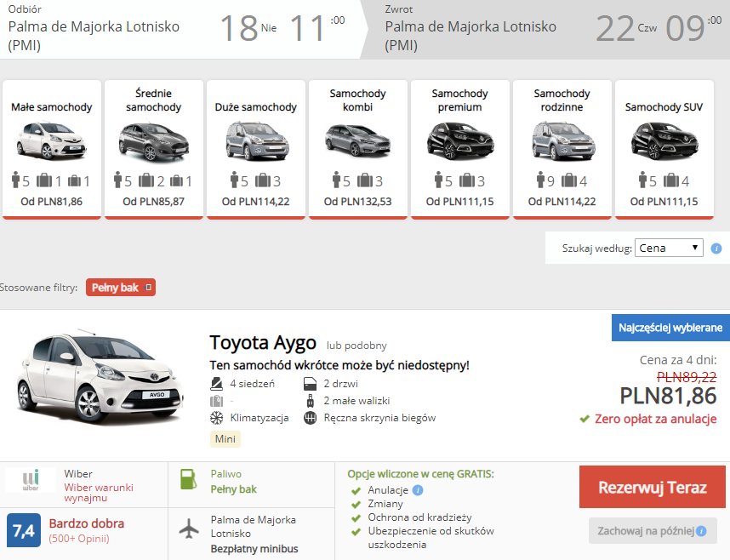Open the 500+ Opinii reviews link
The width and height of the screenshot is (730, 560).
coord(79,539)
